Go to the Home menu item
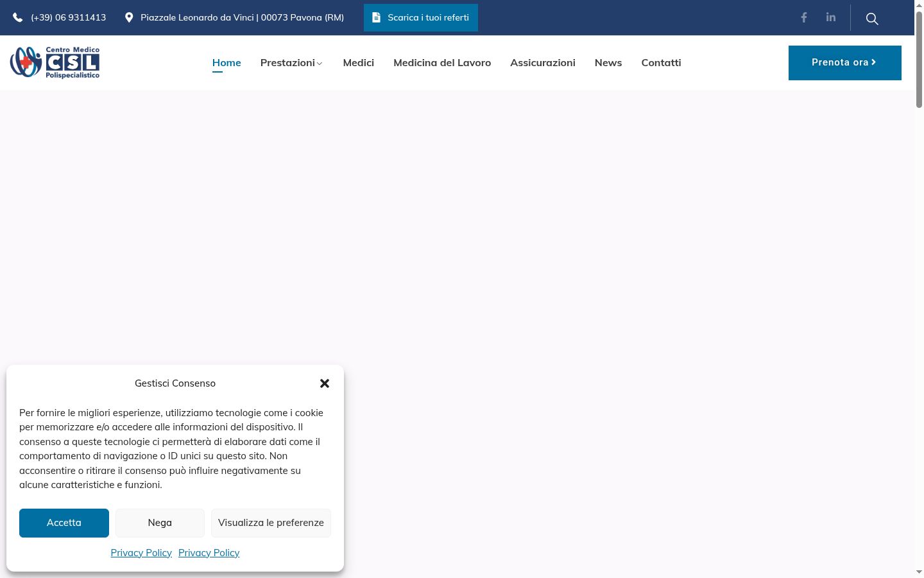Image resolution: width=924 pixels, height=578 pixels. (x=227, y=63)
